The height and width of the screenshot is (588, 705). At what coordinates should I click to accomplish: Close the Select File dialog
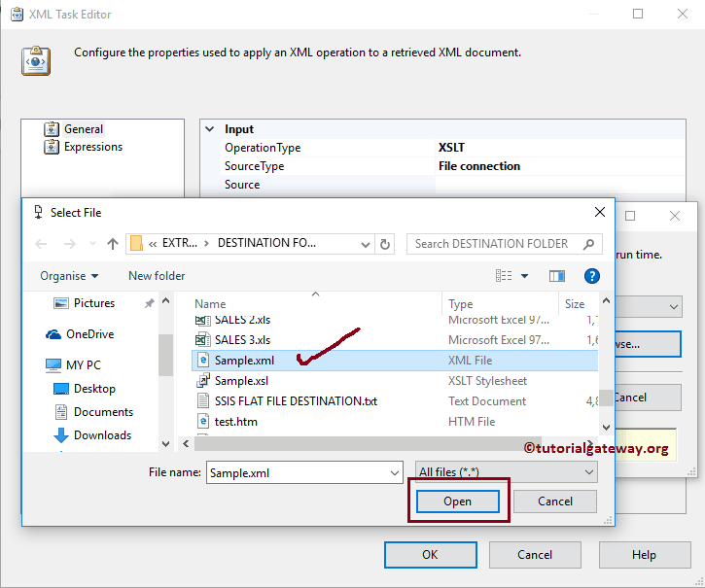pyautogui.click(x=599, y=212)
